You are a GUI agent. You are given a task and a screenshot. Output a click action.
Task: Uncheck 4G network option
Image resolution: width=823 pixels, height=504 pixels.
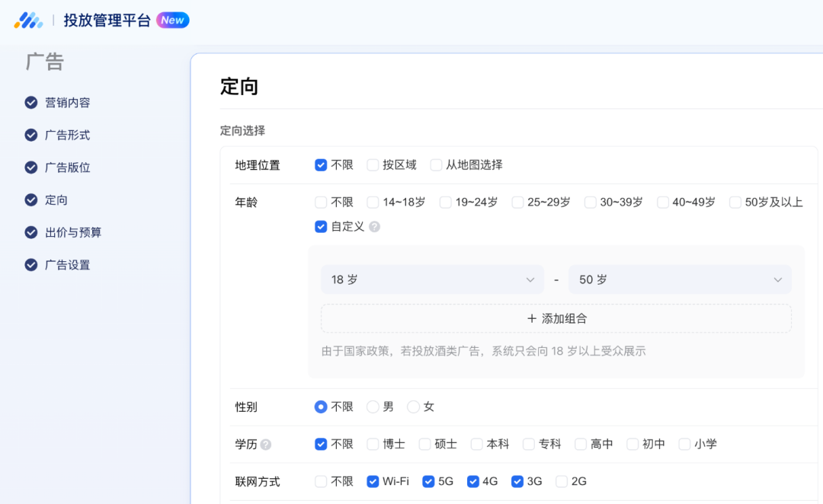(473, 481)
